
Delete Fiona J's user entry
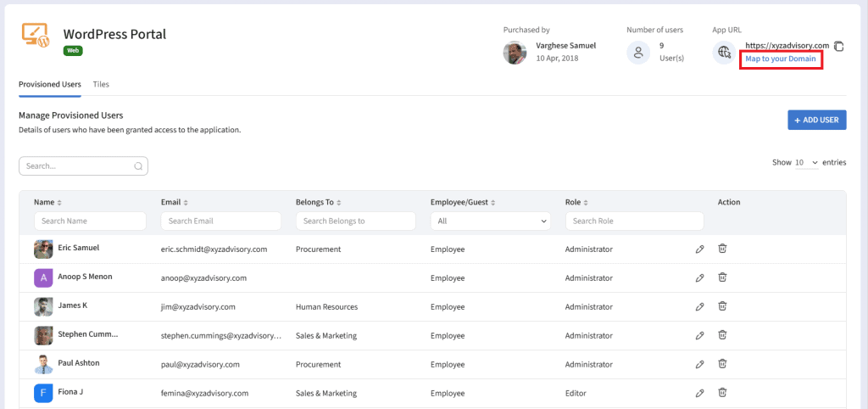(x=722, y=393)
